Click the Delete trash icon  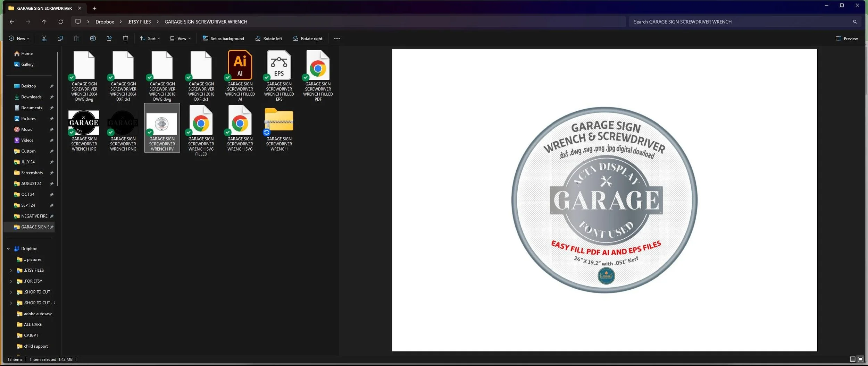tap(125, 39)
